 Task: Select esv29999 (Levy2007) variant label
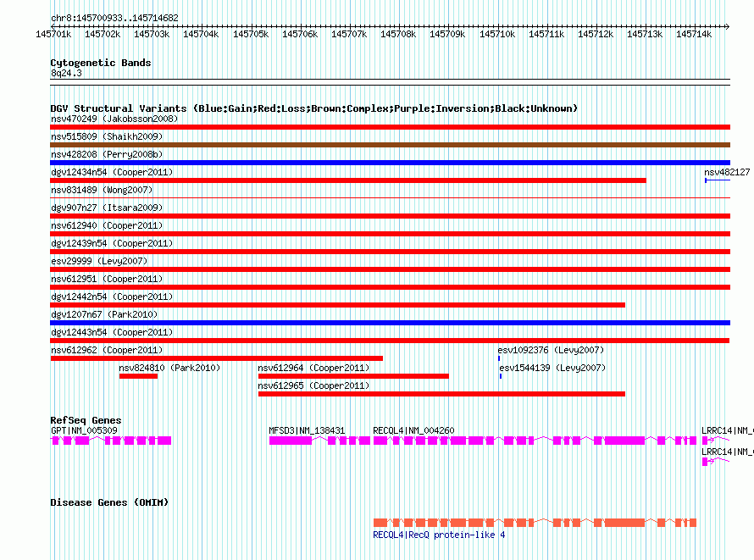click(x=99, y=261)
